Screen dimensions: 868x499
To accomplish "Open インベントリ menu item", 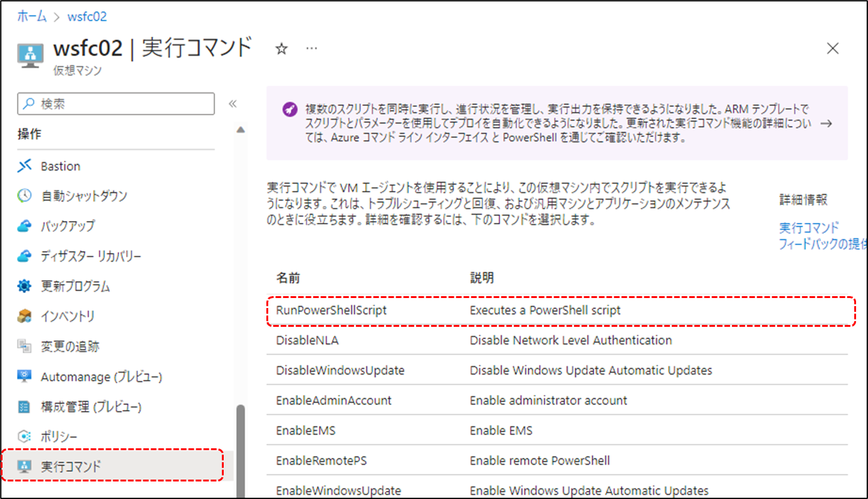I will pyautogui.click(x=68, y=316).
